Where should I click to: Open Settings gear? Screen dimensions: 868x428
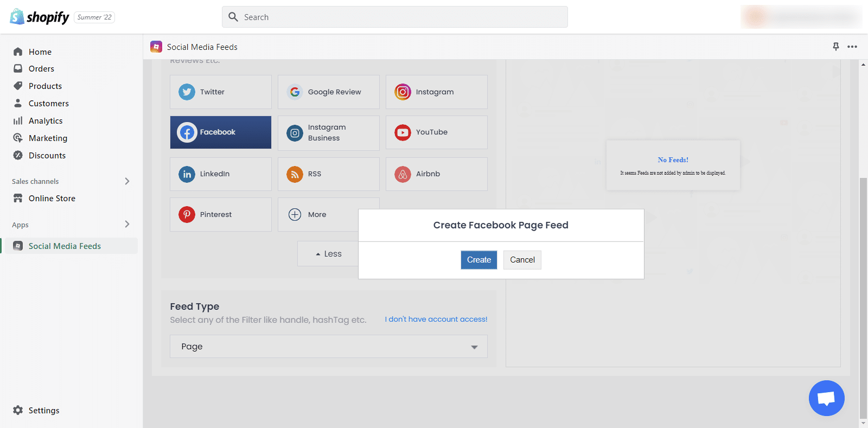(18, 411)
